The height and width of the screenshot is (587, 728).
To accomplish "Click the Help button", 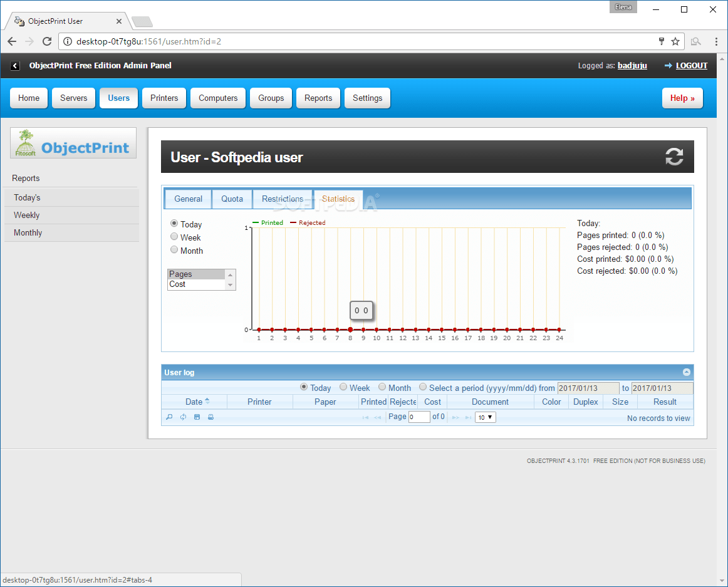I will coord(682,98).
